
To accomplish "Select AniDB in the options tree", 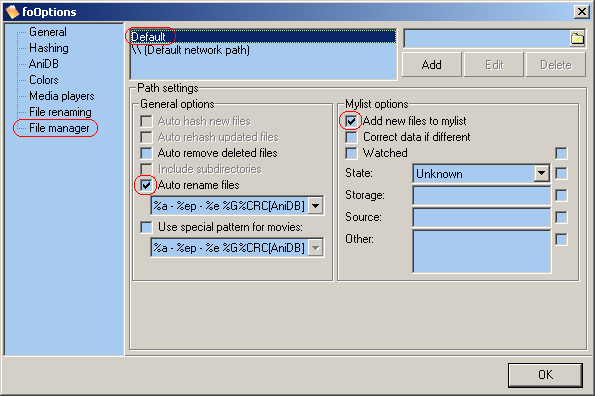I will [44, 64].
